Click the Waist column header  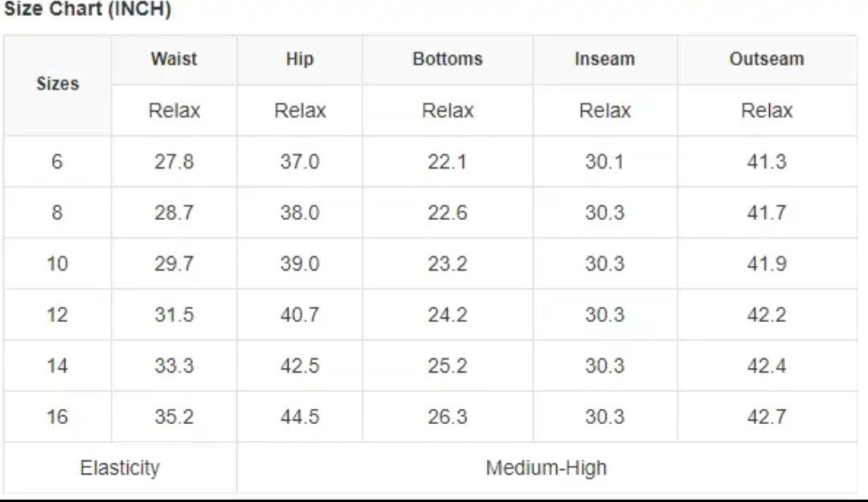(x=174, y=59)
